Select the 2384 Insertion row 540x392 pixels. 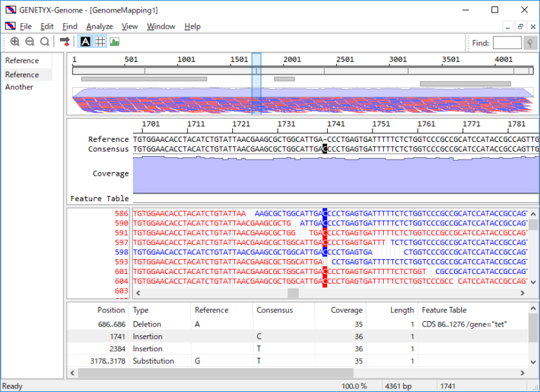[x=297, y=348]
